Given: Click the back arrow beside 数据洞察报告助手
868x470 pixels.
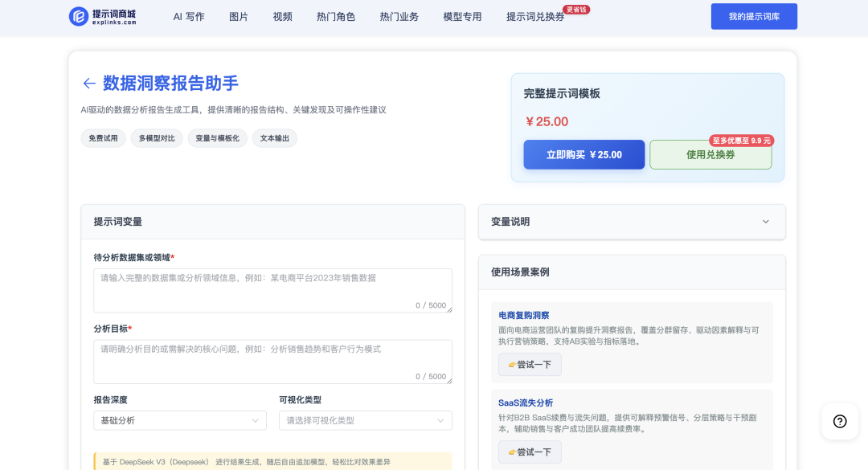Looking at the screenshot, I should tap(89, 84).
